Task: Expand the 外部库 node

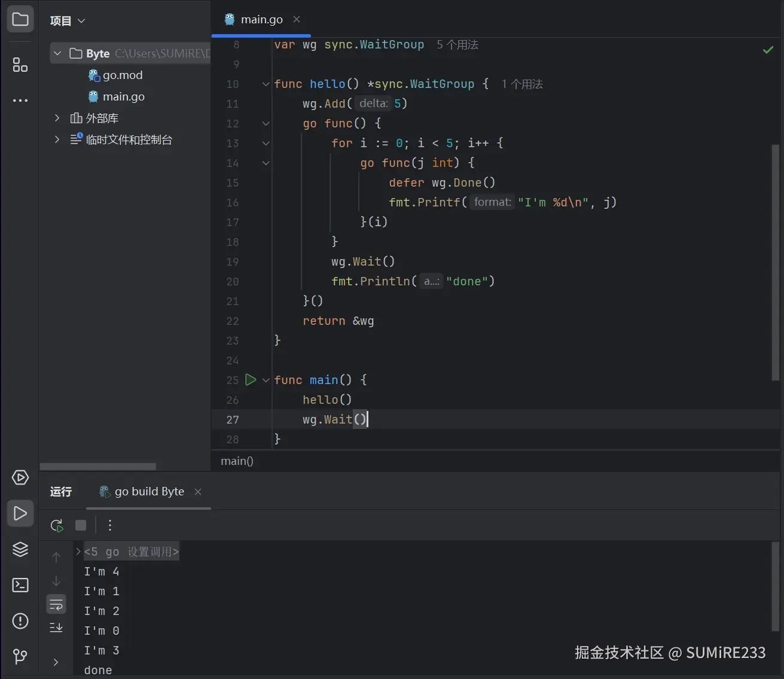Action: 57,118
